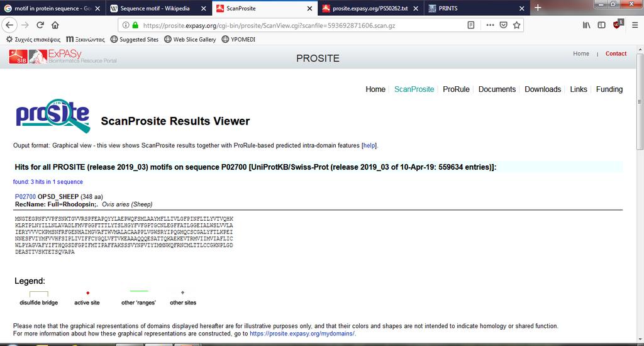
Task: Click the ExPASy portal logo
Action: [73, 57]
